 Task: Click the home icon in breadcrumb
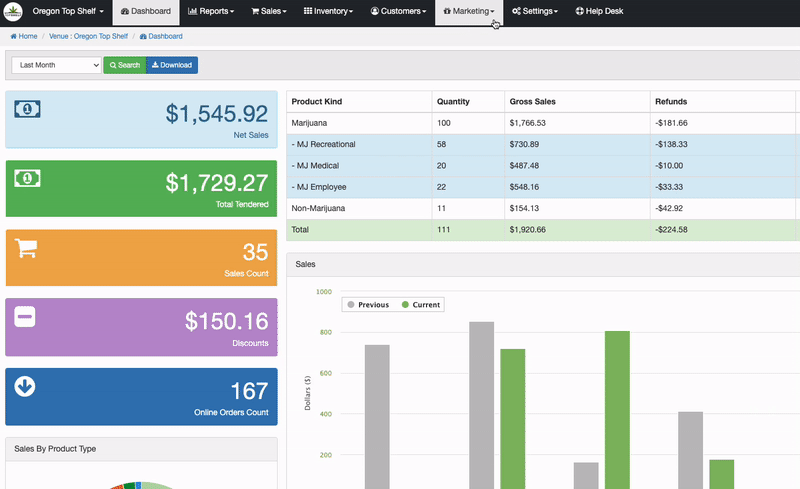(13, 36)
